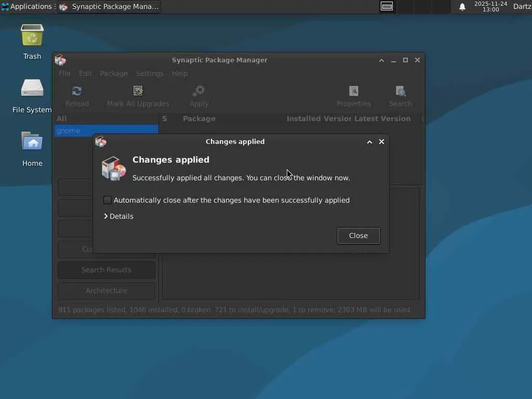
Task: Sort by the Package column header
Action: pyautogui.click(x=199, y=119)
